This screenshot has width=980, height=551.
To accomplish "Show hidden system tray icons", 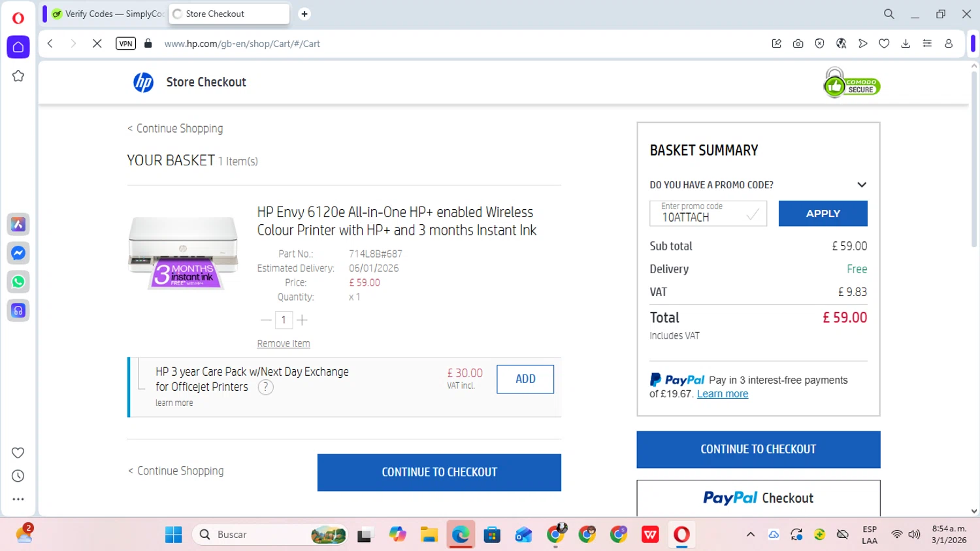I will [x=751, y=535].
